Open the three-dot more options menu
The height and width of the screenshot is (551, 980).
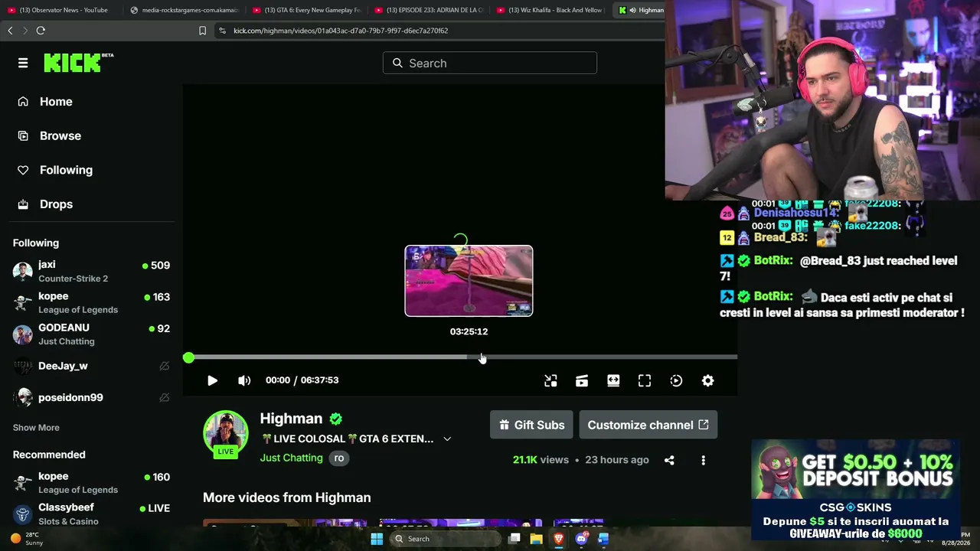pyautogui.click(x=703, y=460)
